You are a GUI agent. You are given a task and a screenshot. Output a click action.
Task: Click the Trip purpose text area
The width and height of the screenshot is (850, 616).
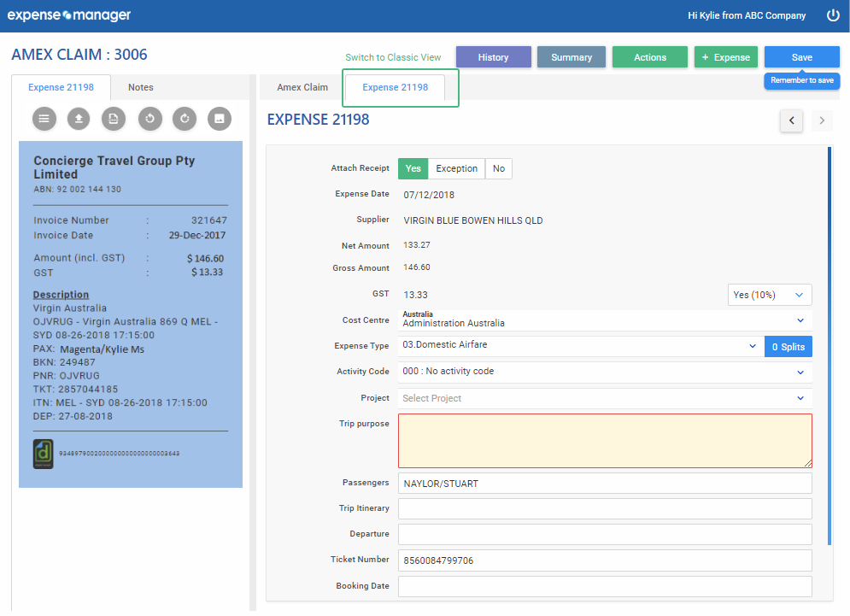click(605, 441)
